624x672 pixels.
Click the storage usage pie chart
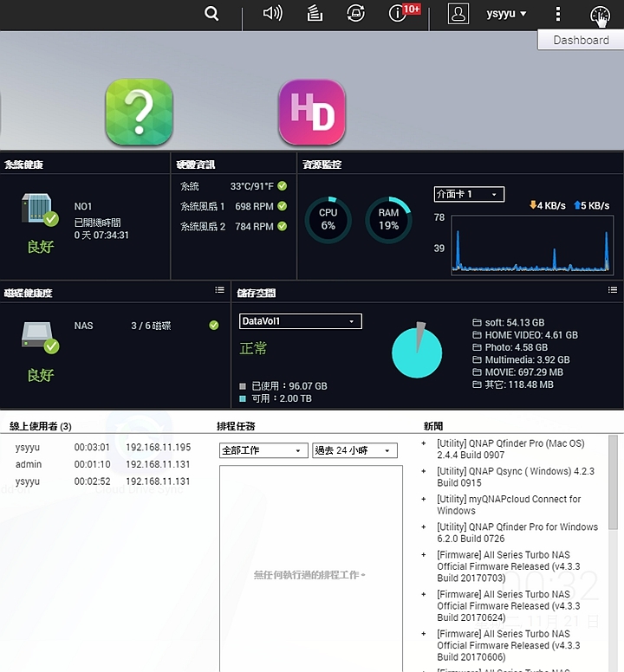pos(416,350)
